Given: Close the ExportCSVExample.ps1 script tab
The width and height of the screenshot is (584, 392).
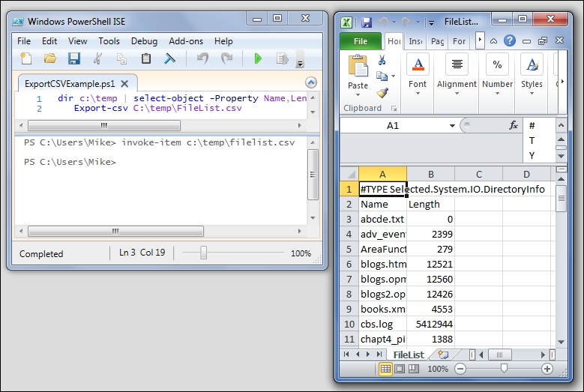Looking at the screenshot, I should tap(124, 84).
